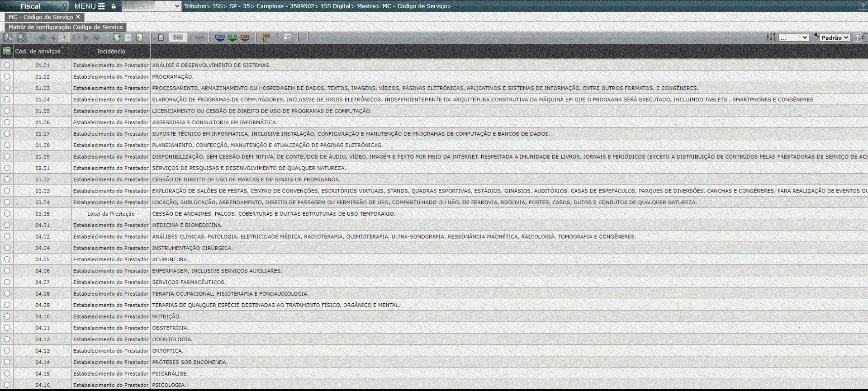Click the magnifying glass search icon
868x391 pixels.
click(21, 38)
